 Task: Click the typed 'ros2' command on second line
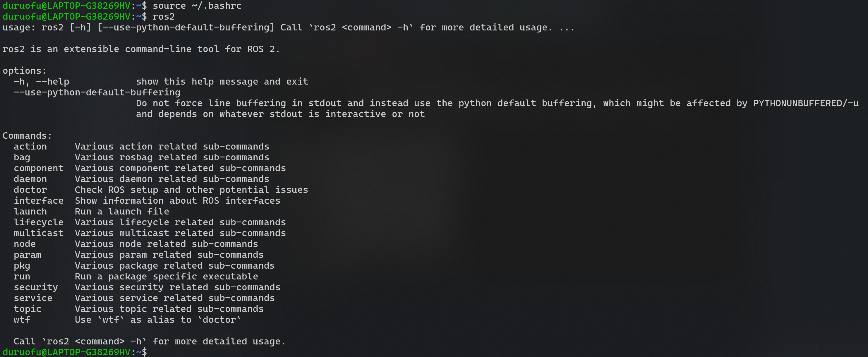163,16
